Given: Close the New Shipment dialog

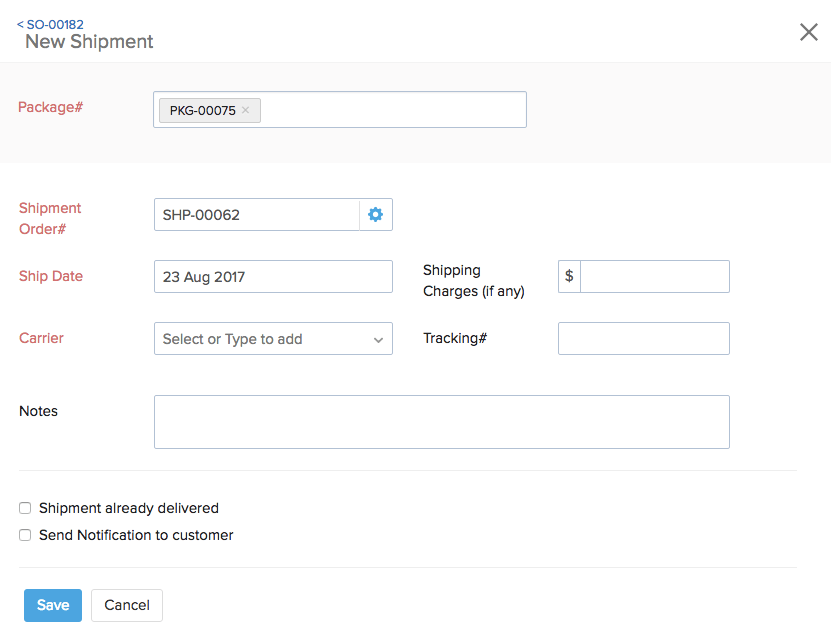Looking at the screenshot, I should pyautogui.click(x=808, y=32).
